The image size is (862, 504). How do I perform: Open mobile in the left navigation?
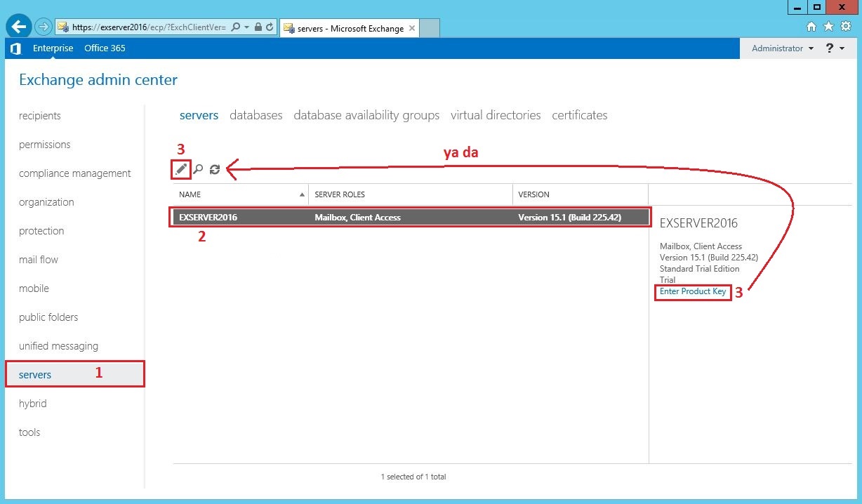34,289
